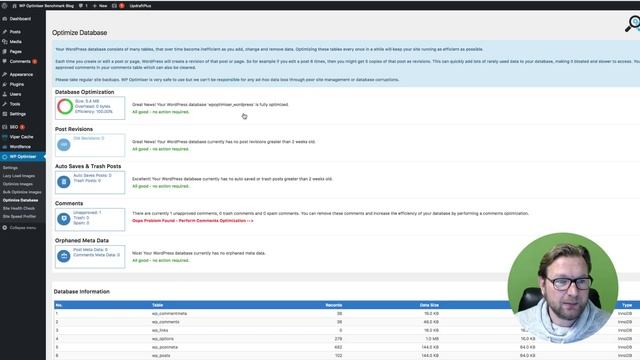Click the Tools wrench icon in sidebar

(4, 104)
